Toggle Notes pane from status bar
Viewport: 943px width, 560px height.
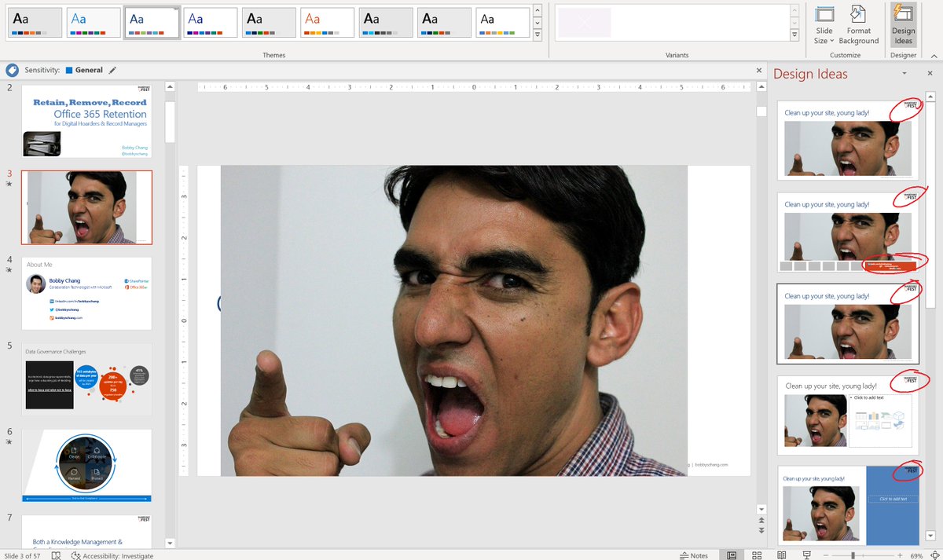click(x=693, y=555)
